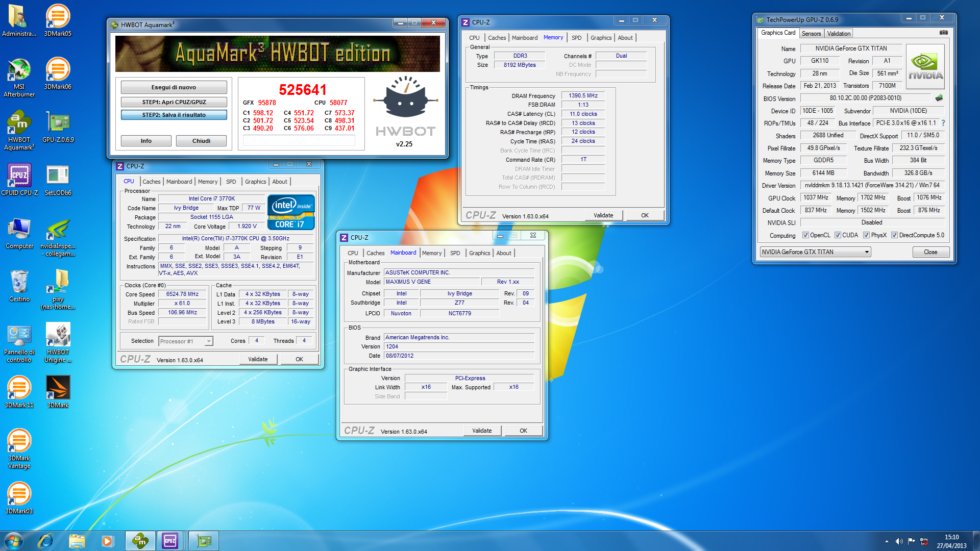The height and width of the screenshot is (551, 980).
Task: Click the Action Center flag tray icon
Action: point(912,541)
